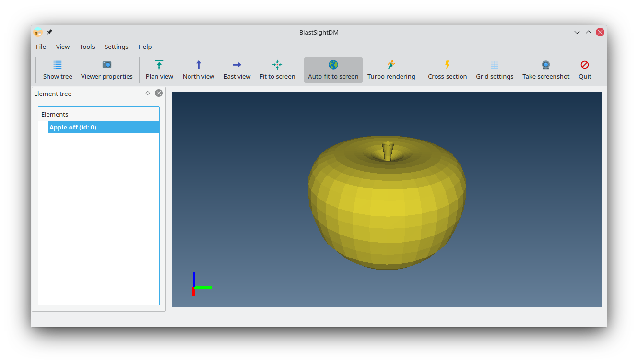This screenshot has height=364, width=638.
Task: Open the File menu
Action: coord(41,47)
